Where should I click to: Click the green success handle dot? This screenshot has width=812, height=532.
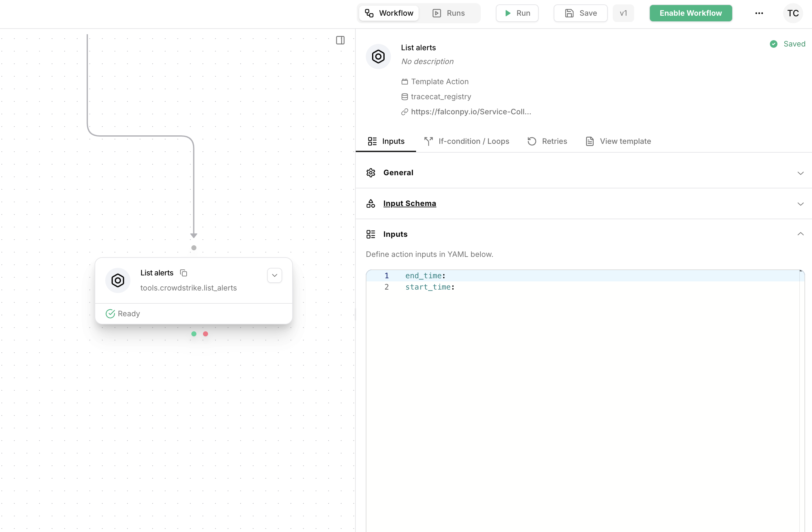[x=194, y=334]
